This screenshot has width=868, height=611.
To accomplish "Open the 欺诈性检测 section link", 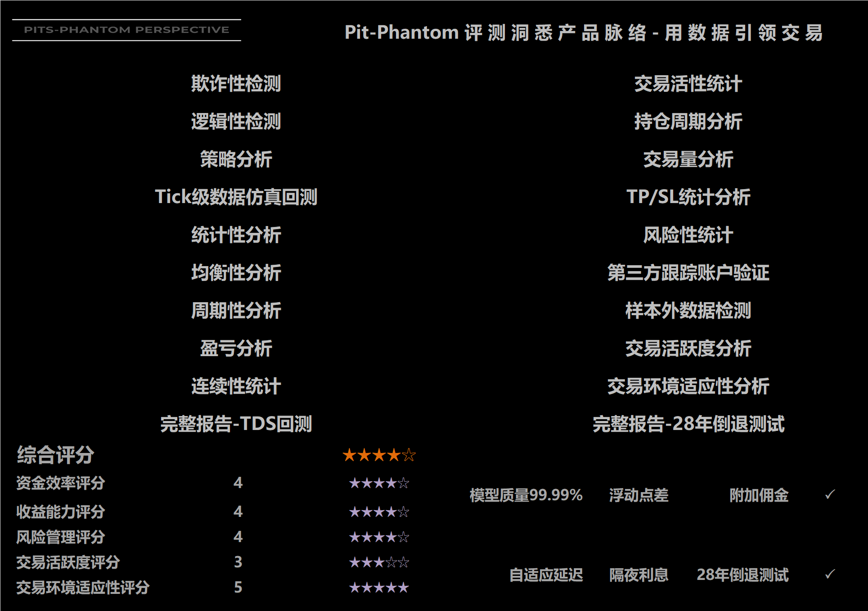I will point(236,84).
